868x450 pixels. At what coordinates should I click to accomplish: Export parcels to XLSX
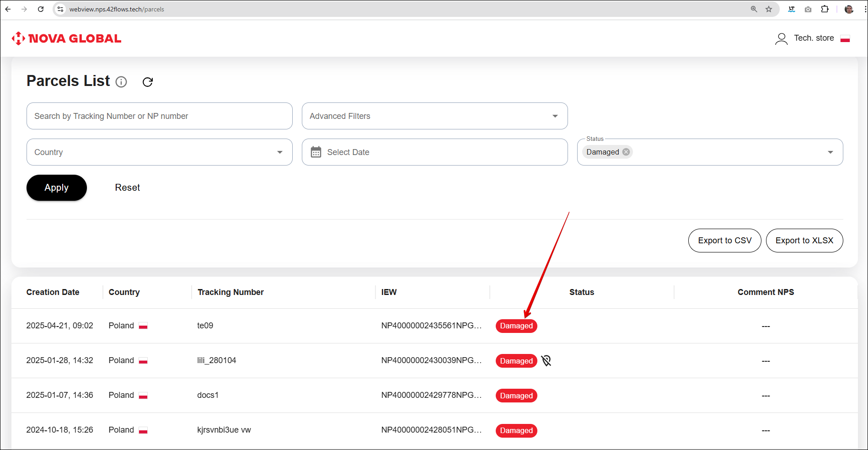coord(804,241)
